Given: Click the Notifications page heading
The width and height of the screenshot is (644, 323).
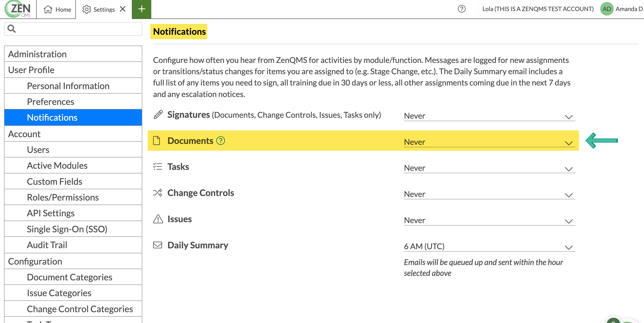Looking at the screenshot, I should click(179, 32).
